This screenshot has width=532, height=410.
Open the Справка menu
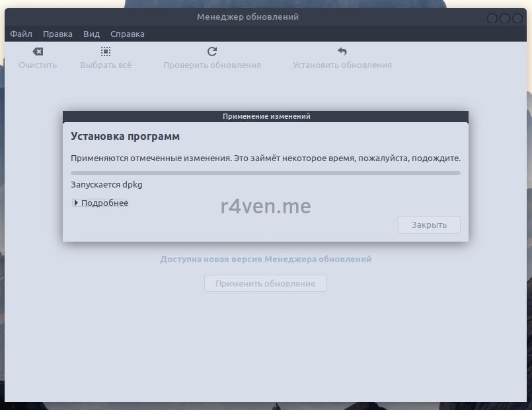(127, 34)
